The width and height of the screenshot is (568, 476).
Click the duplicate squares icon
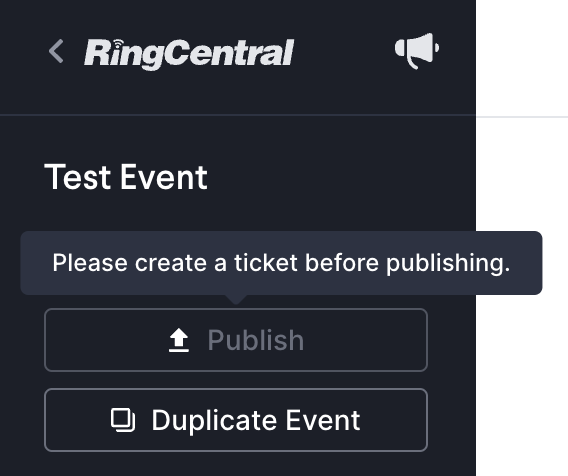(123, 420)
